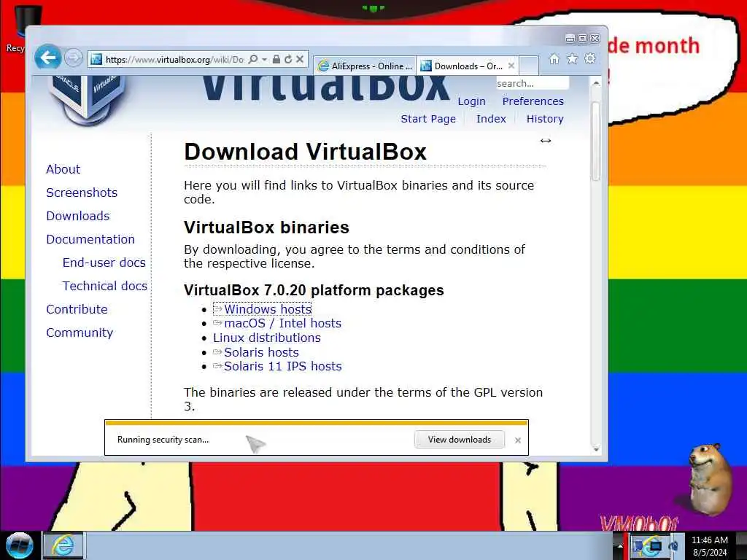
Task: Download the Windows hosts package
Action: pos(267,309)
